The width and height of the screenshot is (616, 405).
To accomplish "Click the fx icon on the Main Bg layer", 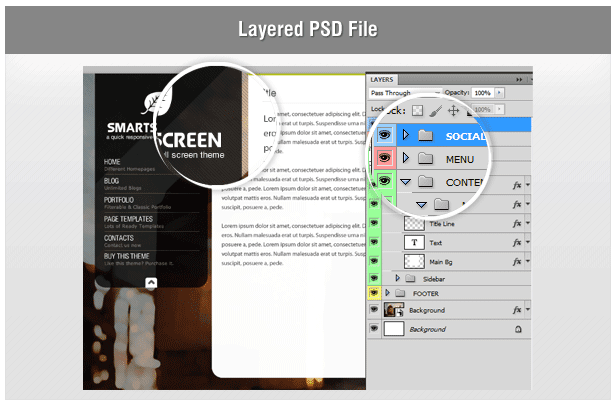I will click(517, 262).
